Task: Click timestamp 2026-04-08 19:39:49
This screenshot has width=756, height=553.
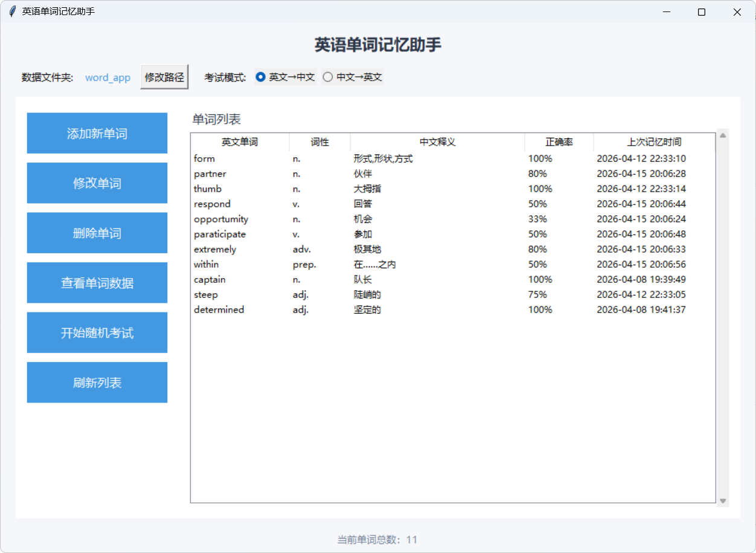Action: click(x=641, y=279)
